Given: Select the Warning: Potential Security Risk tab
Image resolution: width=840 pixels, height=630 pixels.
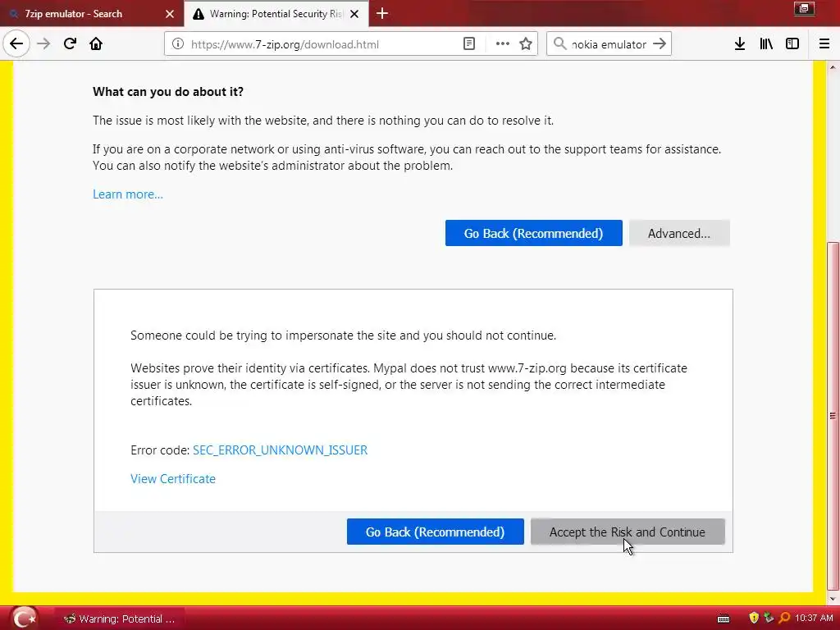Looking at the screenshot, I should pyautogui.click(x=276, y=14).
